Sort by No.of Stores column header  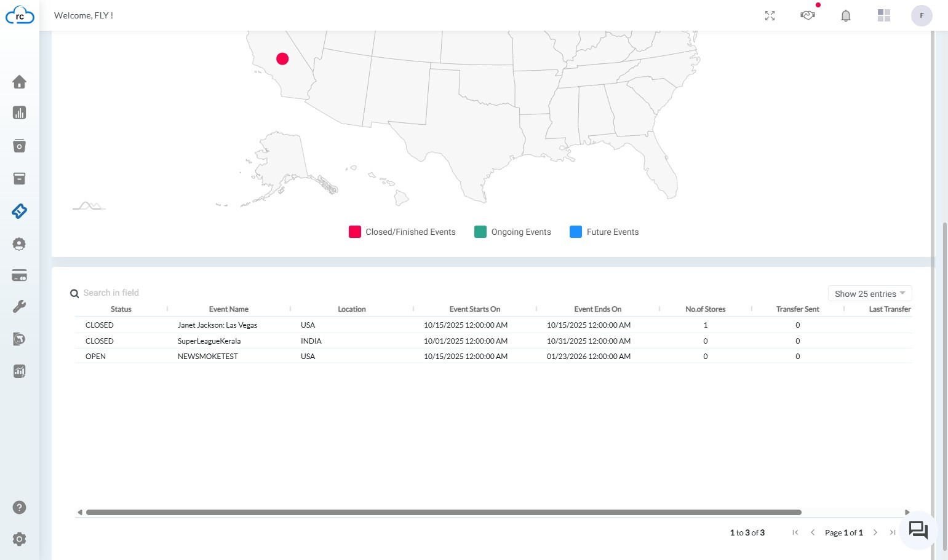[706, 309]
